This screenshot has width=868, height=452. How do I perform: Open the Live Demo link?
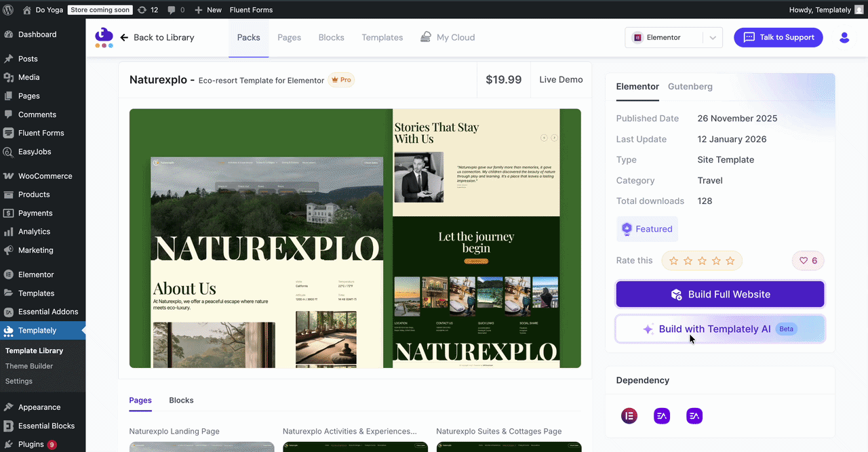point(561,79)
